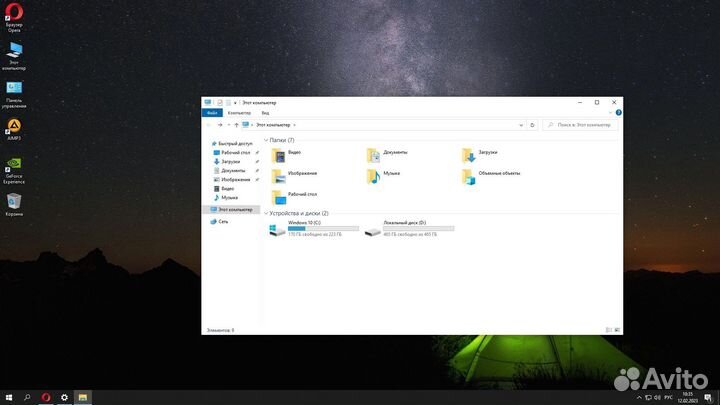This screenshot has height=405, width=720.
Task: Open the Панель управления desktop icon
Action: click(x=14, y=95)
